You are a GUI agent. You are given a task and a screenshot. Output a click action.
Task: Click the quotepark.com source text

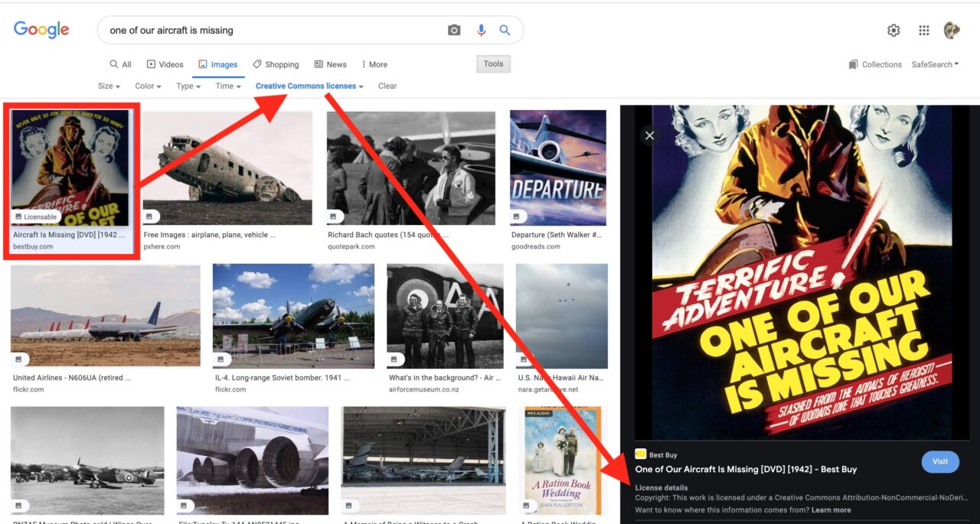pos(351,246)
